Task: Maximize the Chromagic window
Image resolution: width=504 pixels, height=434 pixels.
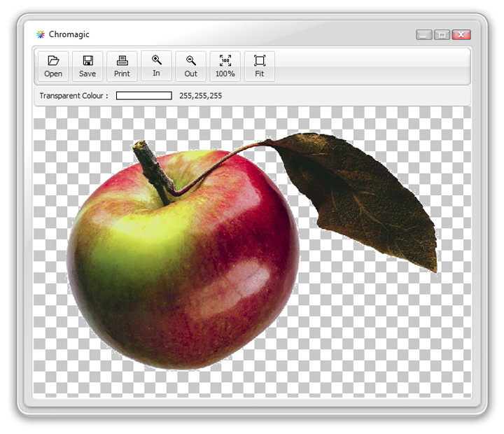Action: pos(442,34)
